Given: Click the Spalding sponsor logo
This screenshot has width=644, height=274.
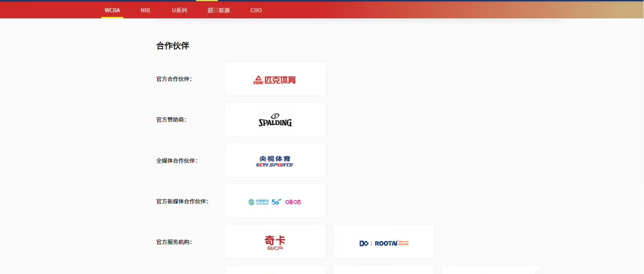Looking at the screenshot, I should (x=275, y=119).
